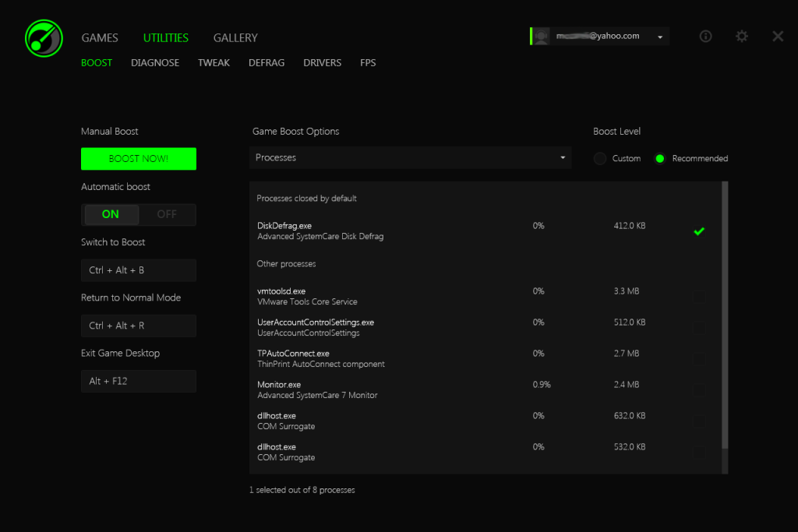This screenshot has height=532, width=798.
Task: Click the 3.3 MB memory value
Action: pyautogui.click(x=627, y=291)
